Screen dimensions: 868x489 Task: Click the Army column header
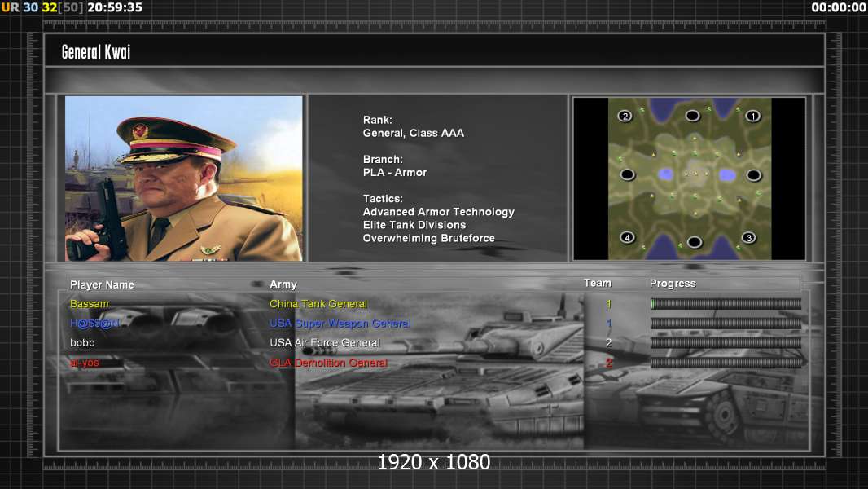click(283, 284)
